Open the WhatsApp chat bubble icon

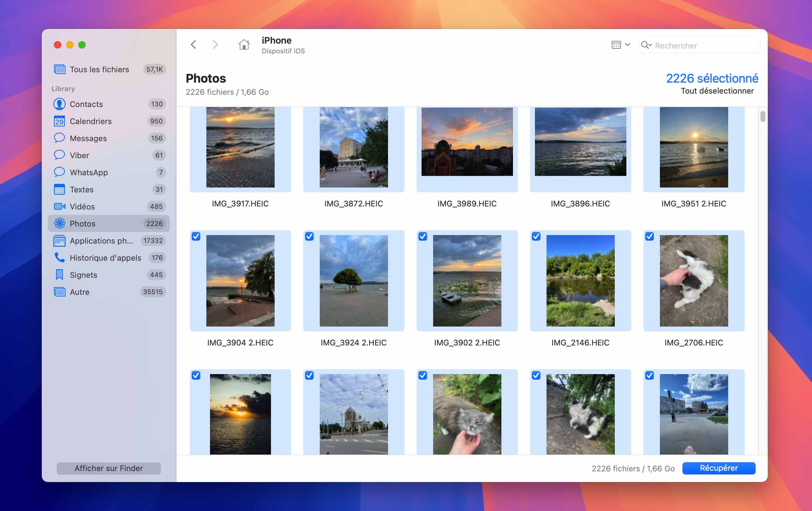pos(59,172)
